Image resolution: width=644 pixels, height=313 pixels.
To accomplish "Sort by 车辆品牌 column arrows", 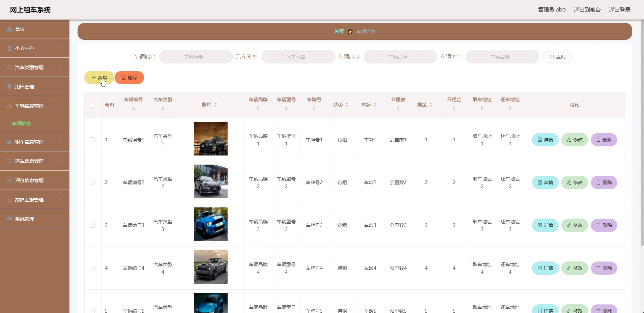I will 258,109.
